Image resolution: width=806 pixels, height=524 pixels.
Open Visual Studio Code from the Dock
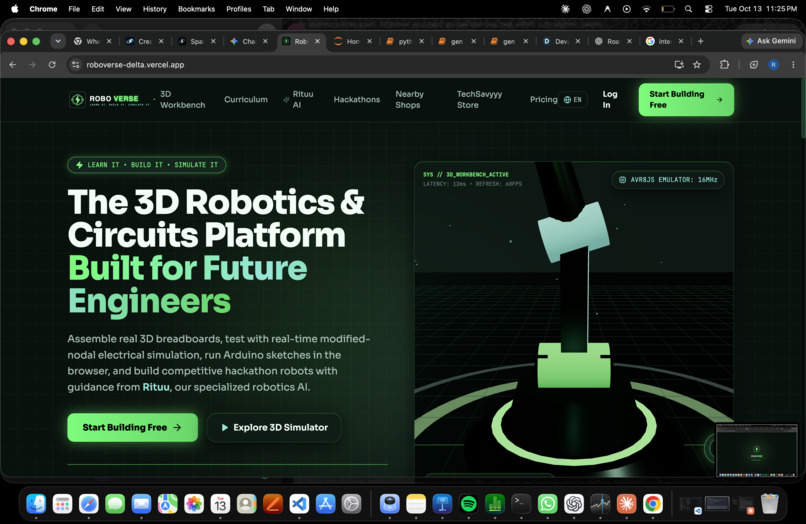[299, 504]
